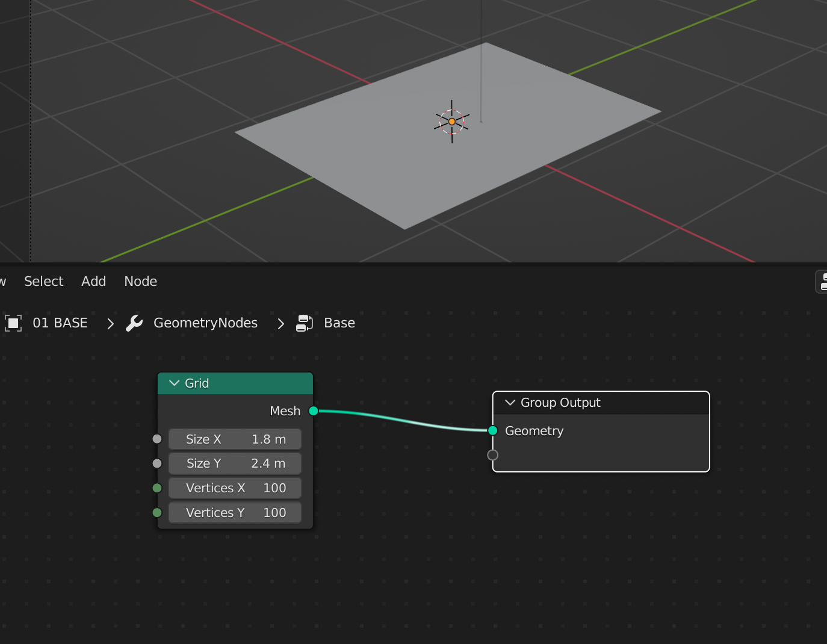Click the Size Y input socket
The width and height of the screenshot is (827, 644).
click(157, 463)
